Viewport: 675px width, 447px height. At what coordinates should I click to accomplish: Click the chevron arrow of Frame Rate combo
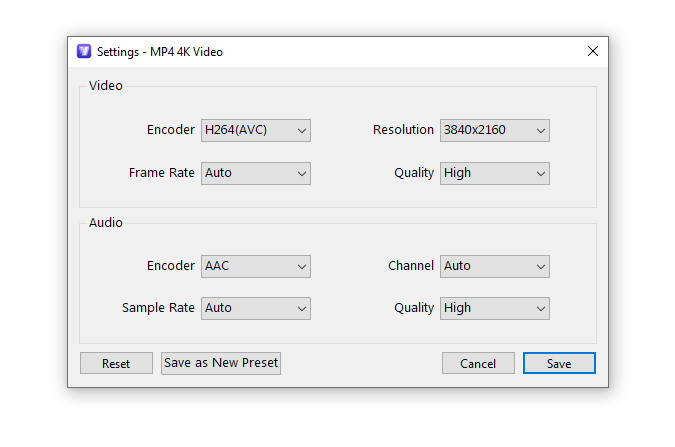[302, 174]
